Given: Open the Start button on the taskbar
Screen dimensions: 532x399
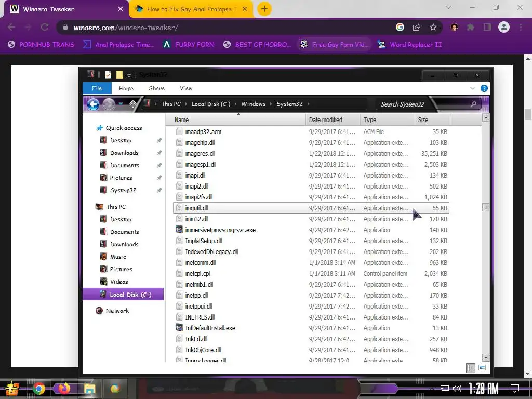Looking at the screenshot, I should coord(12,389).
